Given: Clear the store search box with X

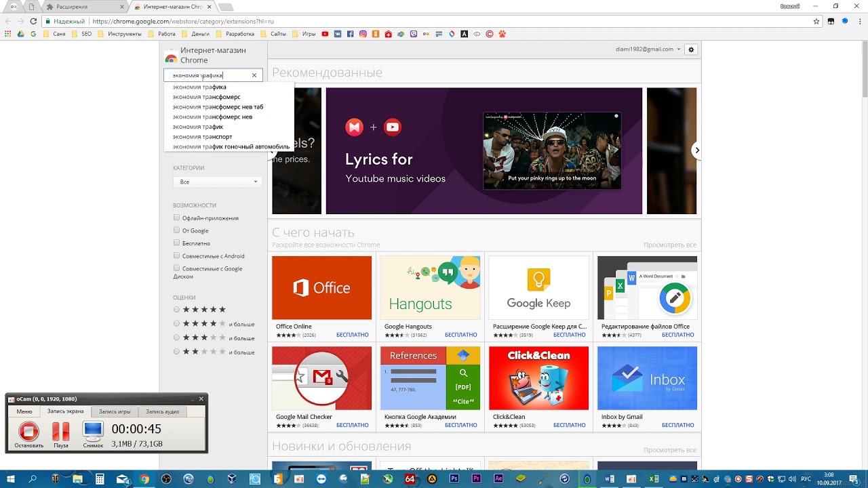Looking at the screenshot, I should (254, 75).
